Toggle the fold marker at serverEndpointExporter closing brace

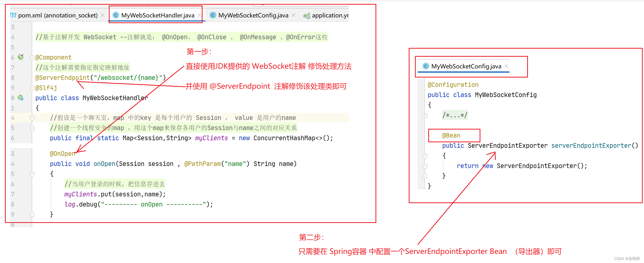point(425,176)
